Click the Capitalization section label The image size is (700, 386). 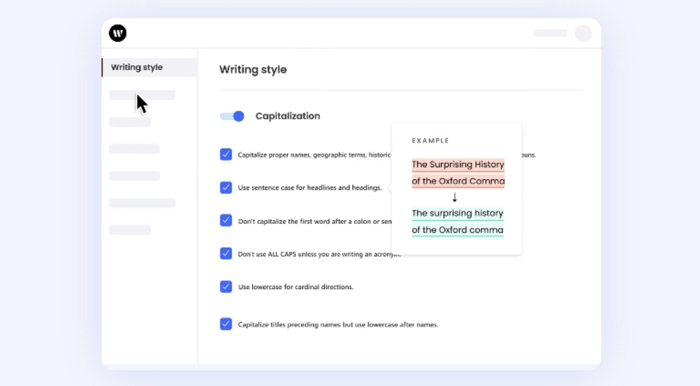pos(288,116)
